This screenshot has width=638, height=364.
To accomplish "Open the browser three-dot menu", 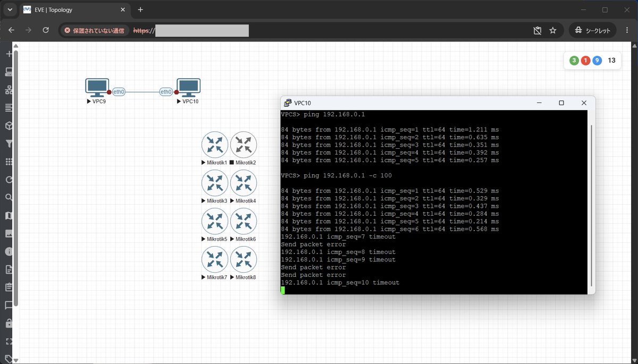I will pos(628,30).
